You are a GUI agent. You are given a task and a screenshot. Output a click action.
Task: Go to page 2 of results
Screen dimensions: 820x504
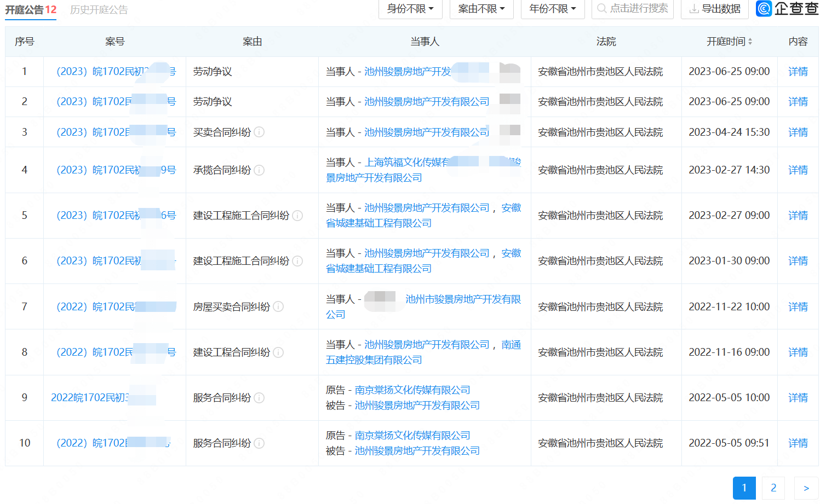[x=773, y=488]
